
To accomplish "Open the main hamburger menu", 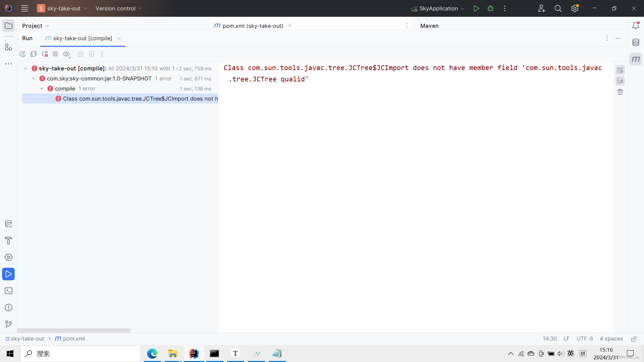I will (x=24, y=8).
